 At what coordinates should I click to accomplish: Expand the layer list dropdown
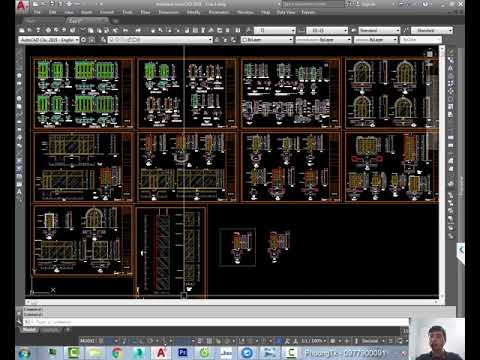point(160,40)
